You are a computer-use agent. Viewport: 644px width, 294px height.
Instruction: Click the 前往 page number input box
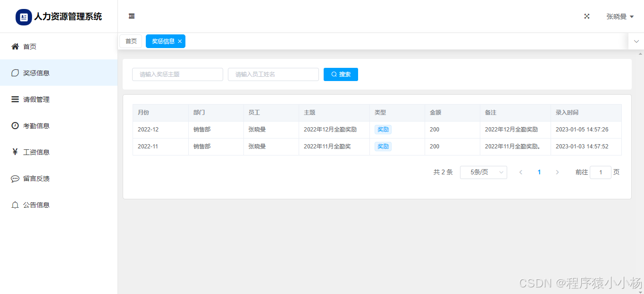point(601,172)
